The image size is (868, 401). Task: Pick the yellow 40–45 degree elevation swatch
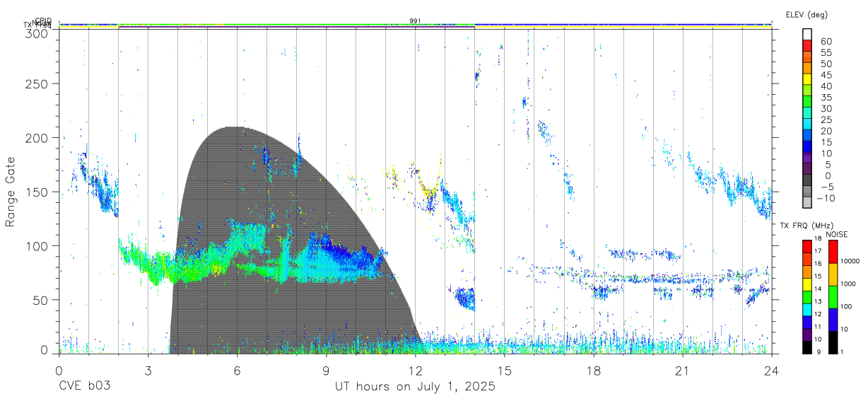tap(807, 79)
